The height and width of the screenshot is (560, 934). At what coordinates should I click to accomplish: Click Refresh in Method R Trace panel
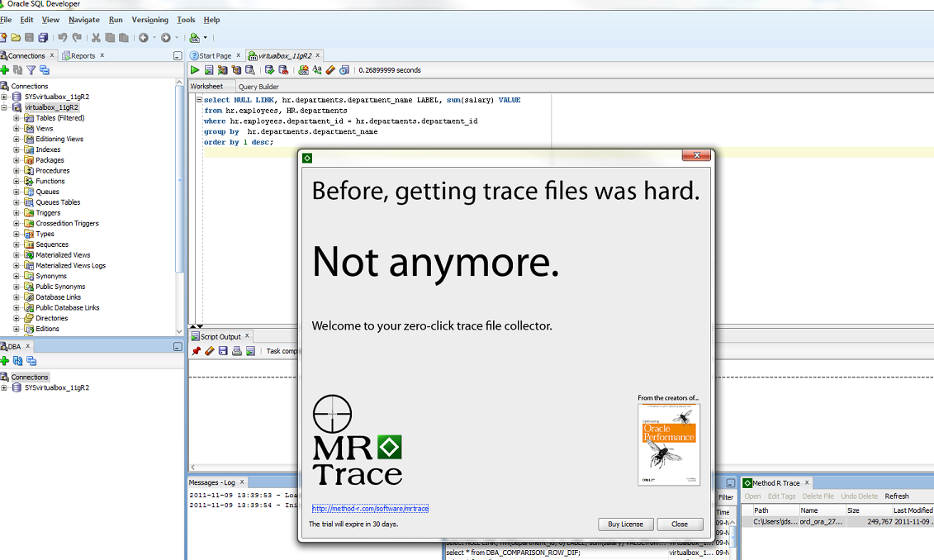click(897, 496)
